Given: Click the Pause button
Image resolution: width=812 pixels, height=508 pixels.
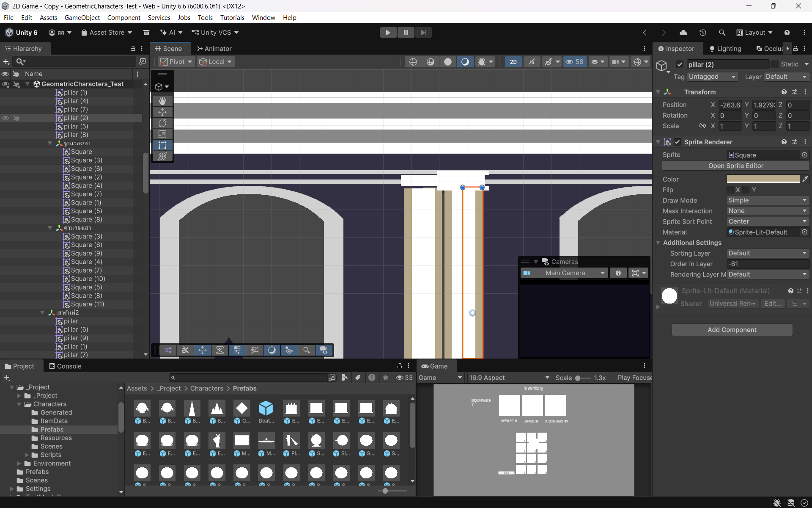Looking at the screenshot, I should click(406, 33).
